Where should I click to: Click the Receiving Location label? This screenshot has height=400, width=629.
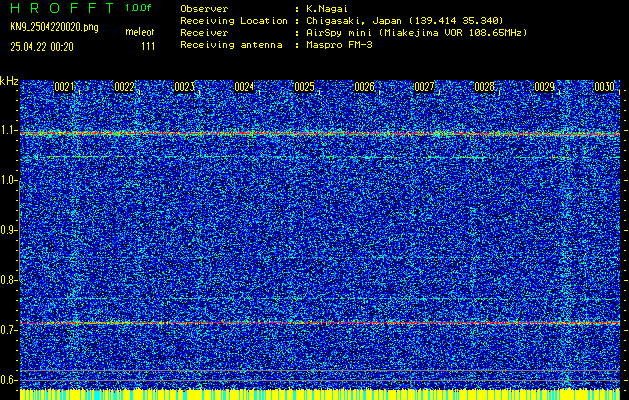point(234,21)
